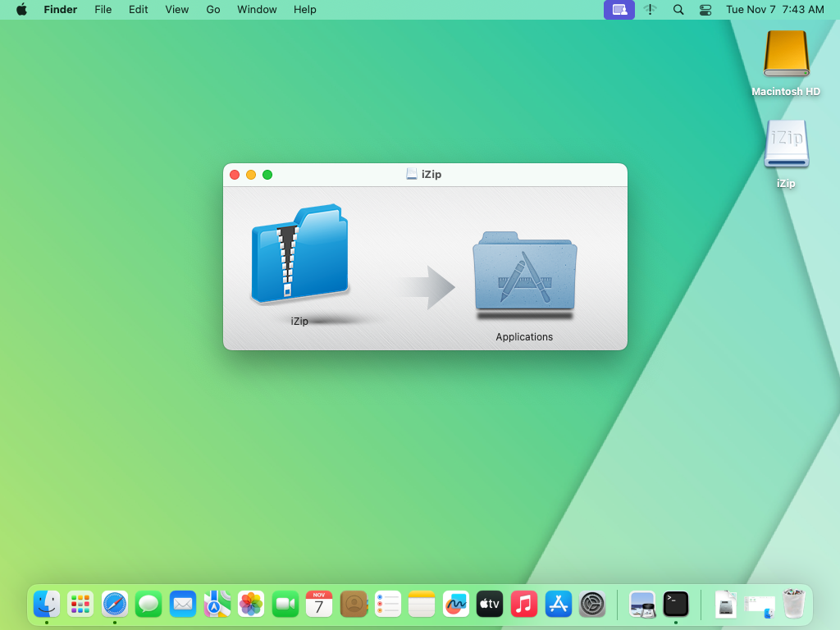Viewport: 840px width, 630px height.
Task: Open the Apple menu
Action: point(21,10)
